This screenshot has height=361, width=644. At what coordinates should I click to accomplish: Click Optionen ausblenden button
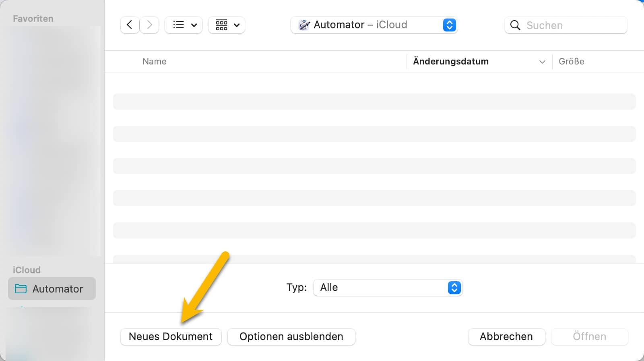click(x=291, y=336)
